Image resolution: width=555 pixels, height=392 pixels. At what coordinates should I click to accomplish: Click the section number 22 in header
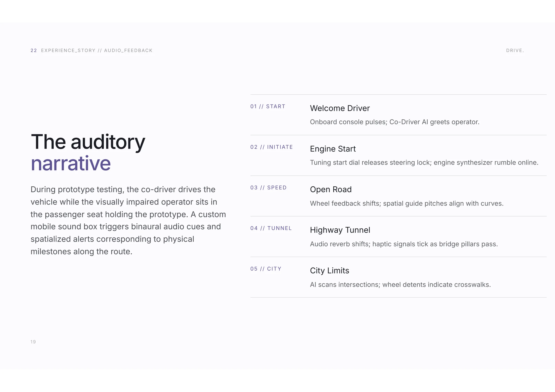pyautogui.click(x=34, y=50)
